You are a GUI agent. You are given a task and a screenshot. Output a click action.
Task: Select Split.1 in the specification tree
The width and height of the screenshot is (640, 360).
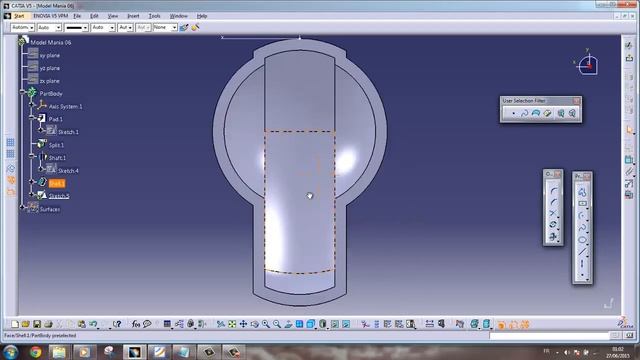click(56, 145)
